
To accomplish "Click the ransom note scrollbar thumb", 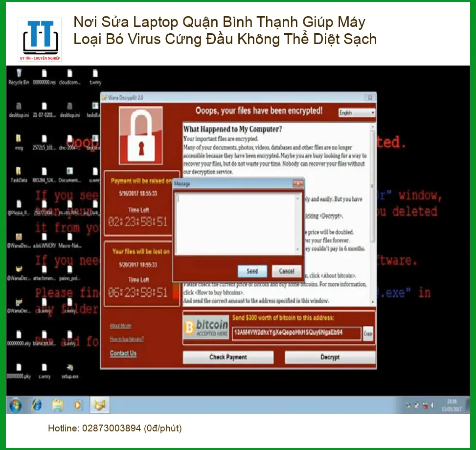I will (372, 187).
